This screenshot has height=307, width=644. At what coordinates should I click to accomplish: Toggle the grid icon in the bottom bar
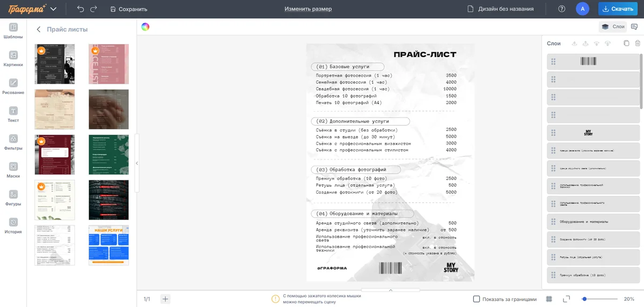pyautogui.click(x=549, y=299)
